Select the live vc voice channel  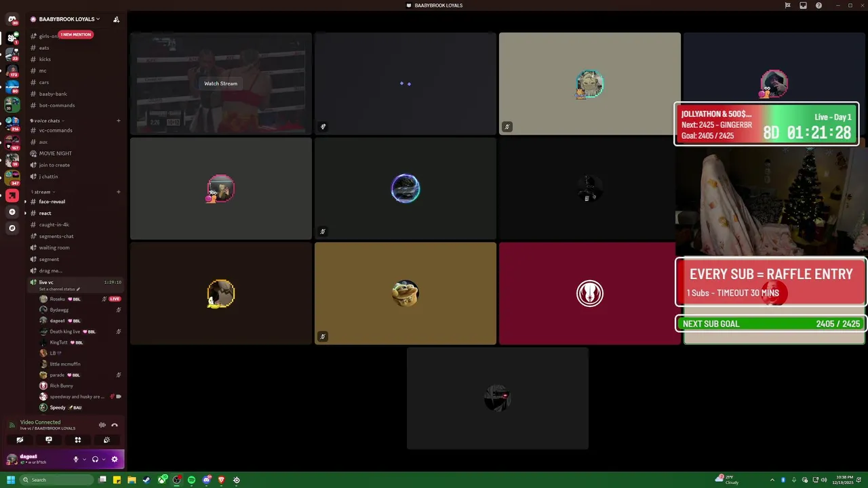click(75, 282)
